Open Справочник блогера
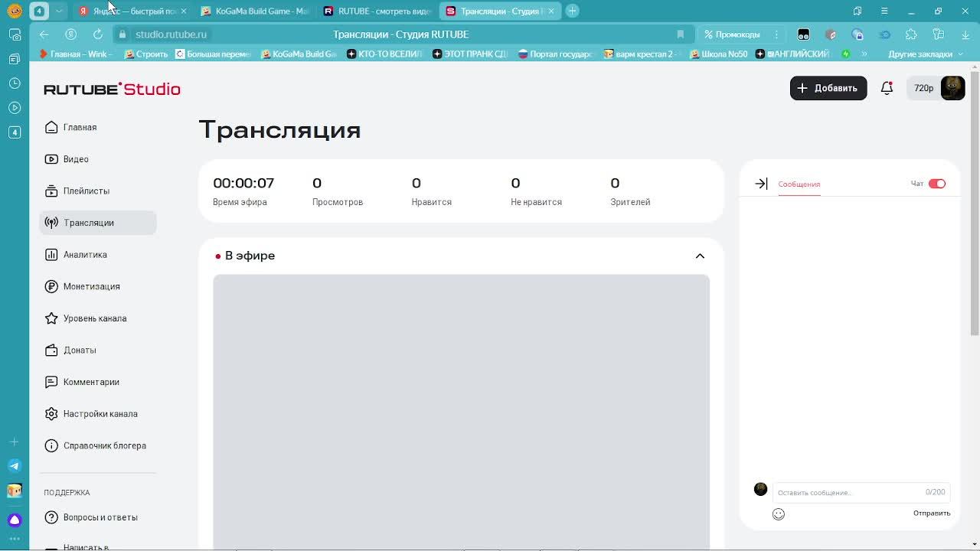 click(98, 445)
